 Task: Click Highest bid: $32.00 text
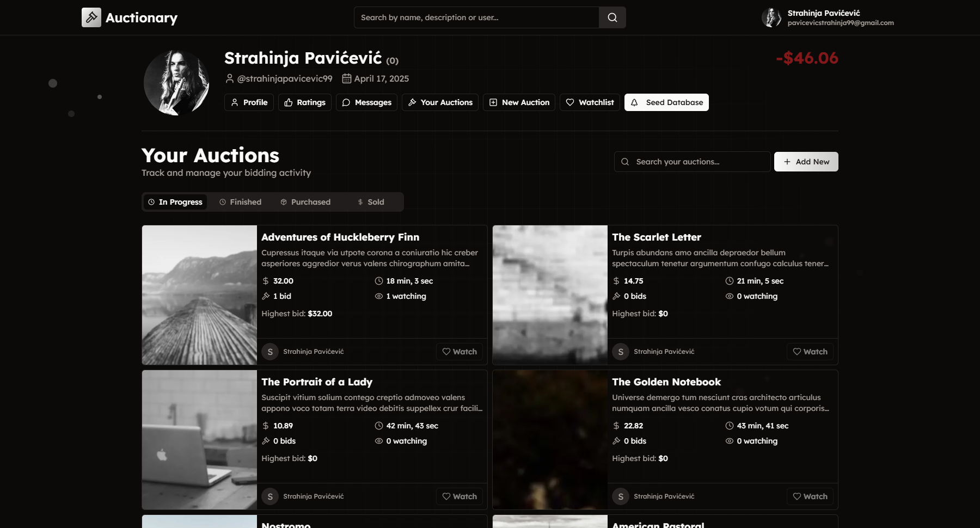pos(297,314)
